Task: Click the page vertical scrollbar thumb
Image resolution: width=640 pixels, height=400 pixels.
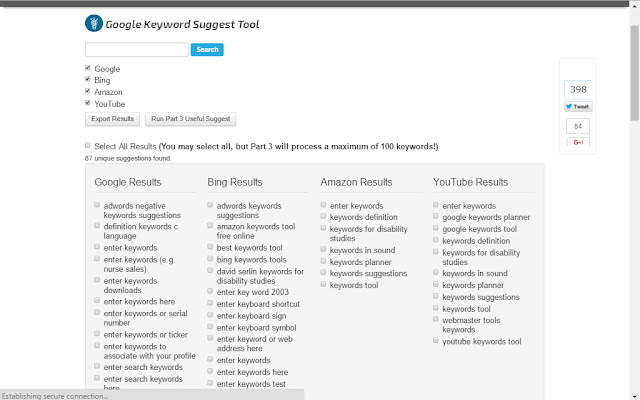Action: click(635, 73)
